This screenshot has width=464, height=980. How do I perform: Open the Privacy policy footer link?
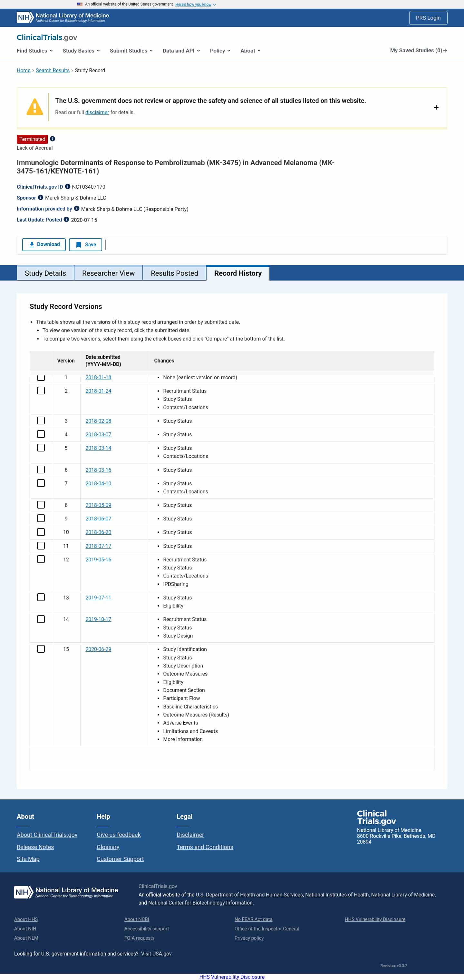pos(249,938)
